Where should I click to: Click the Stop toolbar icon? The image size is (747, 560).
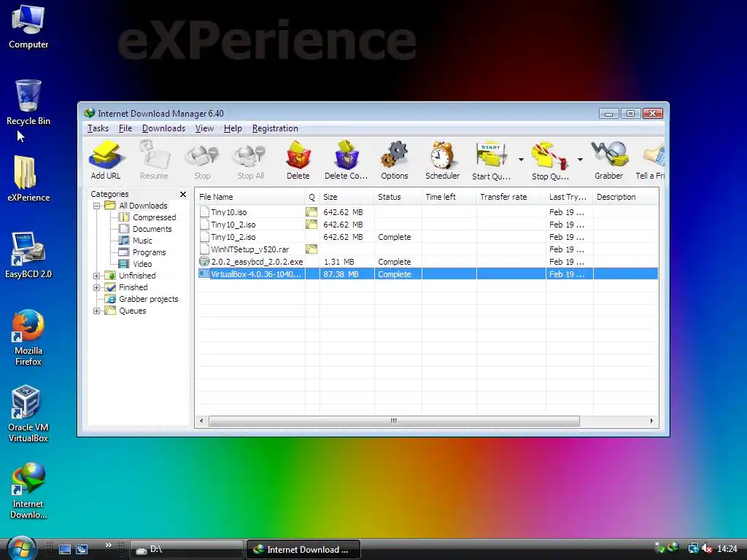(x=202, y=160)
